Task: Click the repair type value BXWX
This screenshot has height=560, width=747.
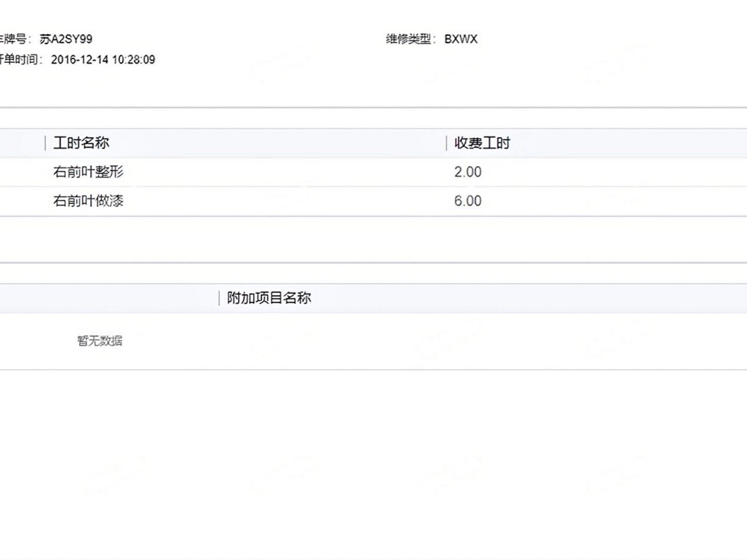Action: click(461, 39)
